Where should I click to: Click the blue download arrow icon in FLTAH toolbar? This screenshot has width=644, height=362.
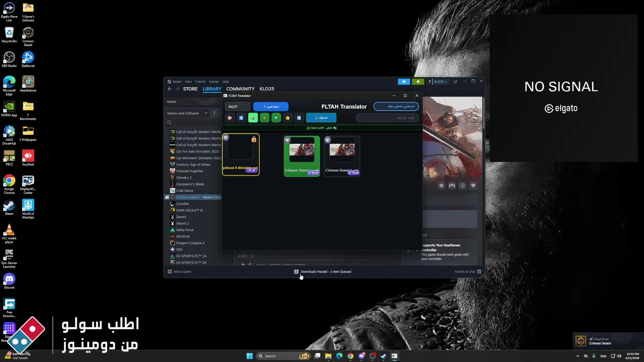(x=241, y=118)
